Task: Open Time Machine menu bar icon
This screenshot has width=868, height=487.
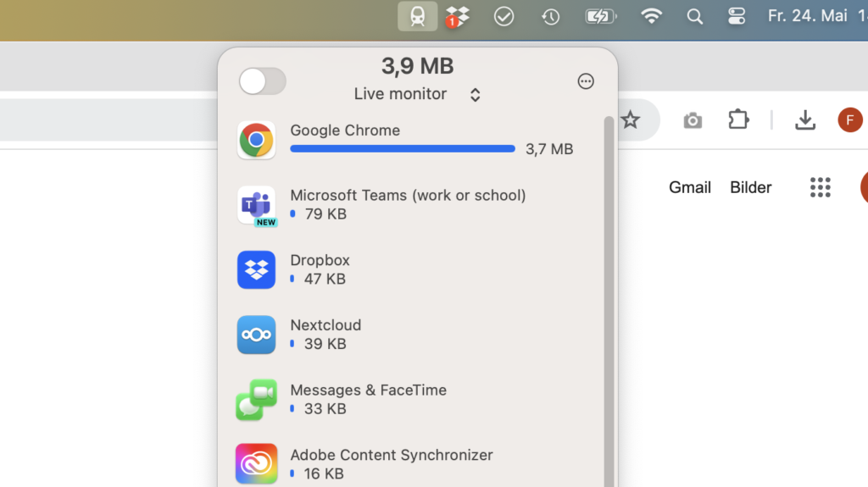Action: tap(550, 17)
